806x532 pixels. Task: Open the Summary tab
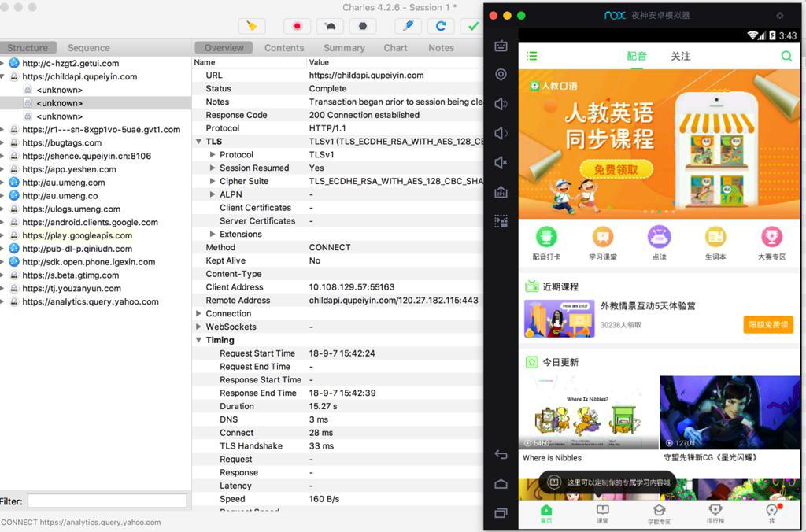click(x=344, y=48)
